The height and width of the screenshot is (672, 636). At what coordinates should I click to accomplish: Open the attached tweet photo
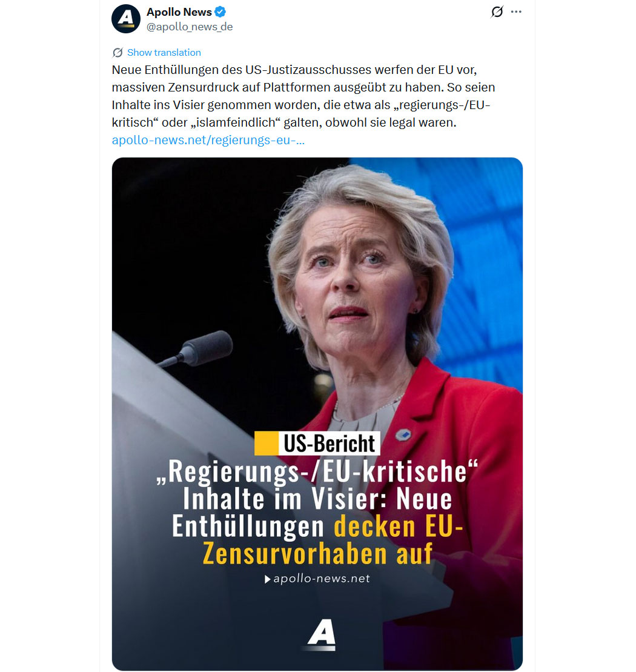(317, 414)
